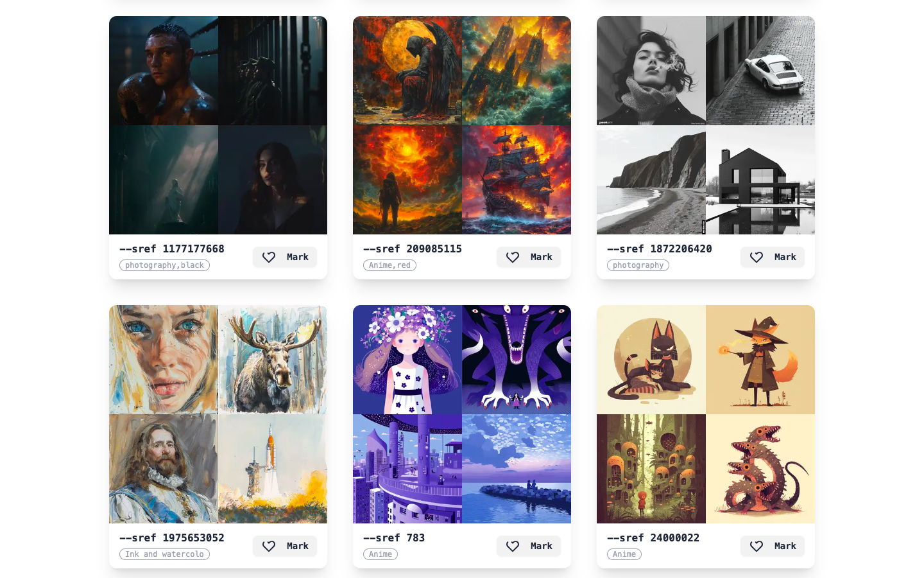Click the heart icon for sref 209085115
The height and width of the screenshot is (578, 924).
[513, 257]
